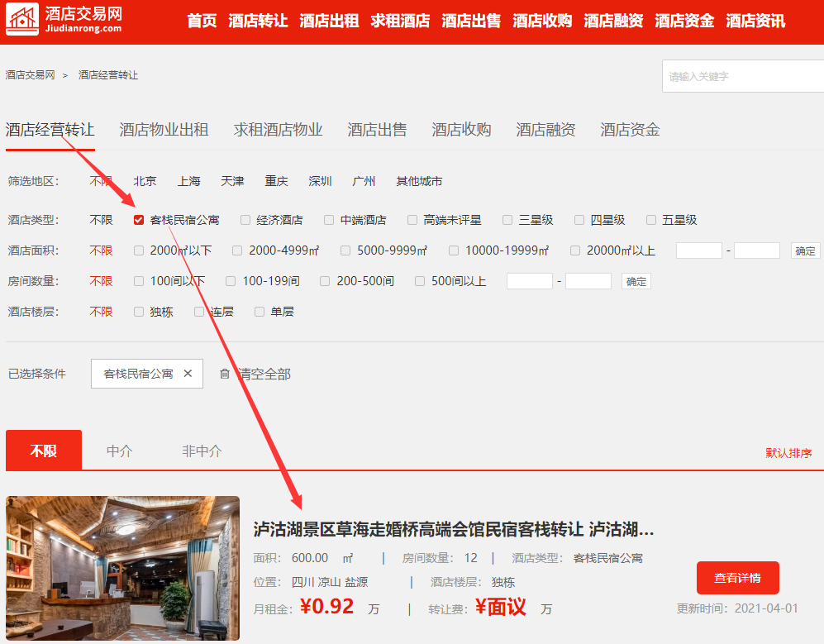This screenshot has width=824, height=644.
Task: Switch listing filter to 中介 tab
Action: [x=119, y=451]
